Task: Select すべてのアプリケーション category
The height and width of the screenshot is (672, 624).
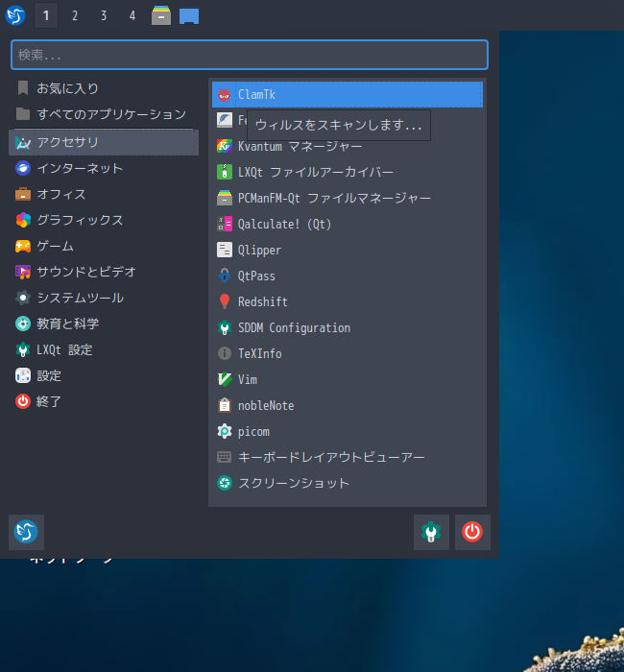Action: coord(103,114)
